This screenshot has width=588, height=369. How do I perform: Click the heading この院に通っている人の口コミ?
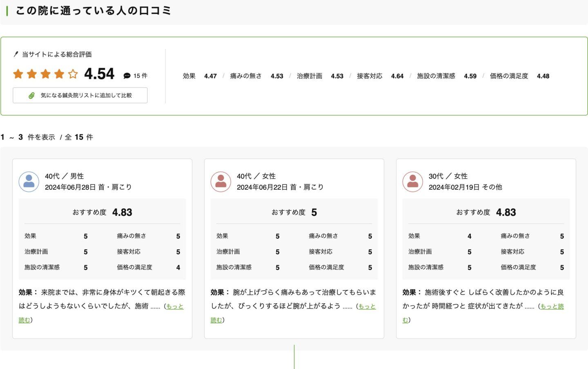point(93,11)
